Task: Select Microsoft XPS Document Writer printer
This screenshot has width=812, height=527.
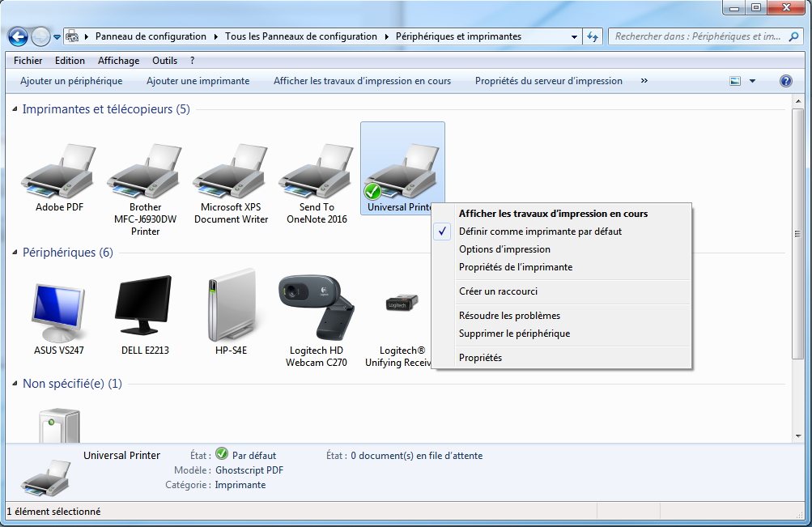Action: coord(231,172)
